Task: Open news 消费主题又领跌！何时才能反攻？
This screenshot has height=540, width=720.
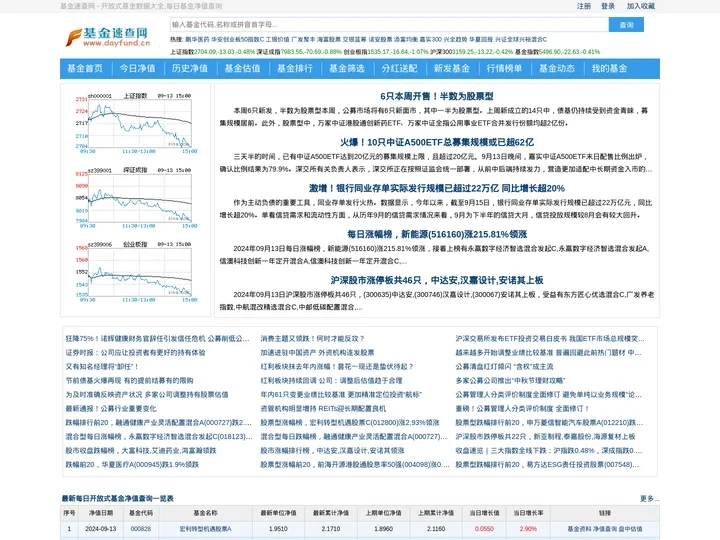Action: (x=312, y=338)
